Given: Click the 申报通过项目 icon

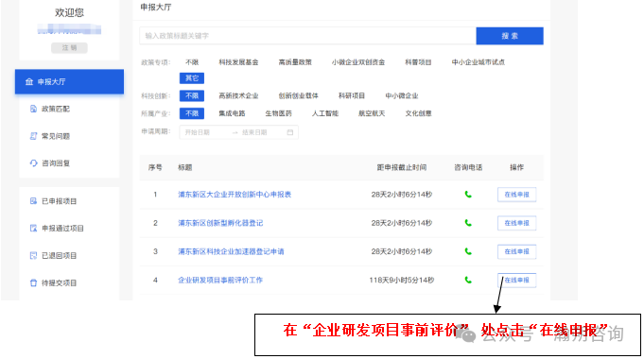Looking at the screenshot, I should click(34, 228).
